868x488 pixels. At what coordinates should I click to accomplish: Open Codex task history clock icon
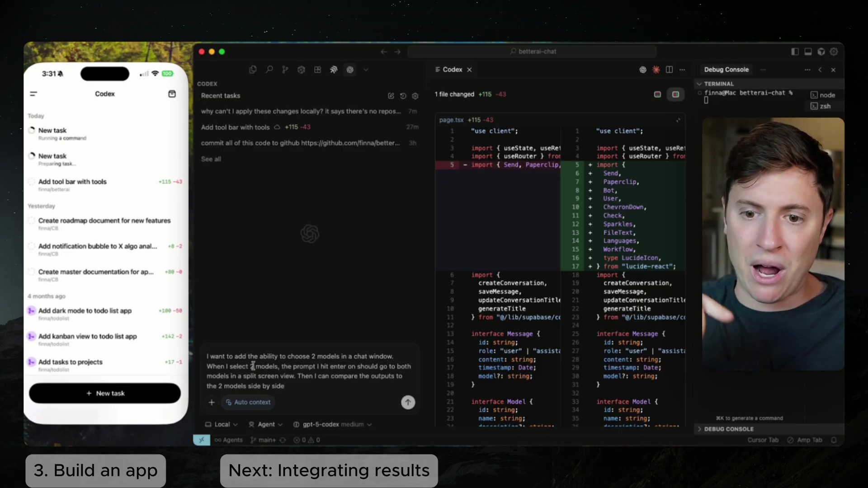tap(403, 96)
